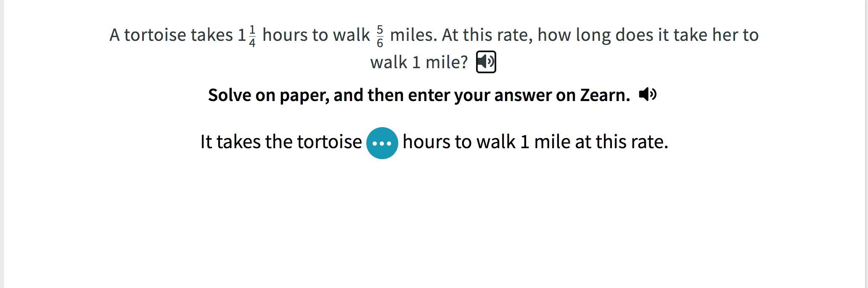
Task: Open the teal answer entry bubble
Action: point(382,143)
